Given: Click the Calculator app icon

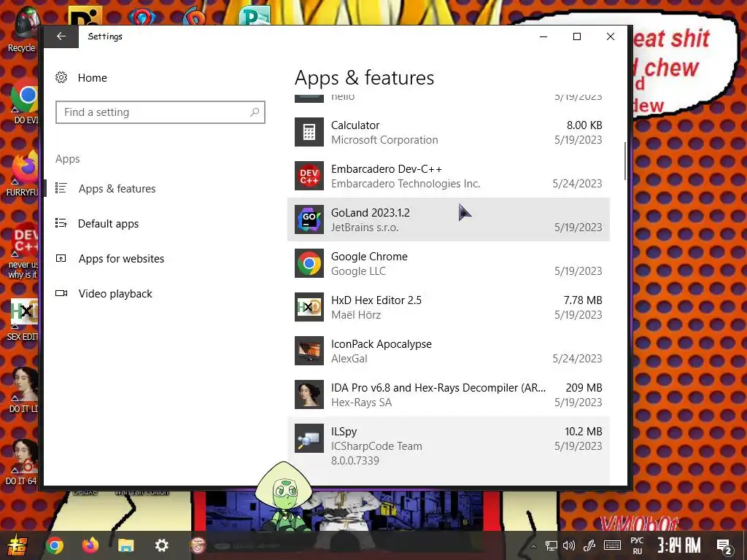Looking at the screenshot, I should (309, 132).
